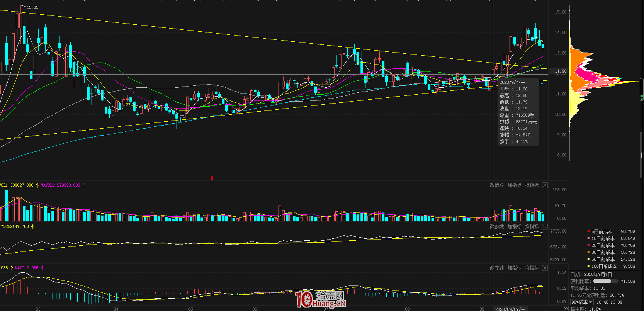Click the 开盘 11.90 row in tooltip
The height and width of the screenshot is (311, 644).
[513, 89]
